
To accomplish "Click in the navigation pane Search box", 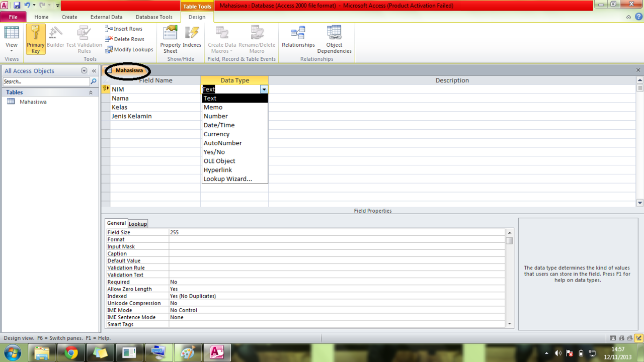I will (x=46, y=81).
